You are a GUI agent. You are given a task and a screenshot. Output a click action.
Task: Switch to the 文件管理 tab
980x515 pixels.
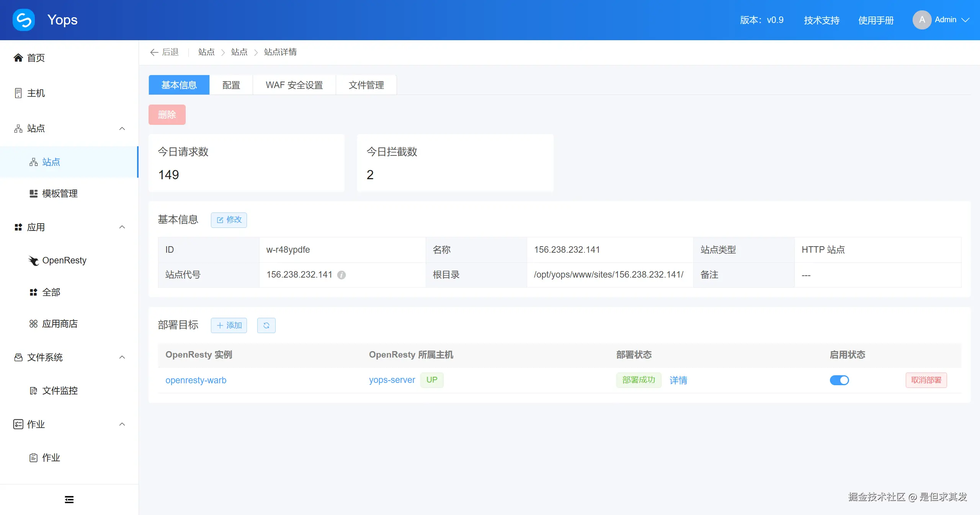366,85
